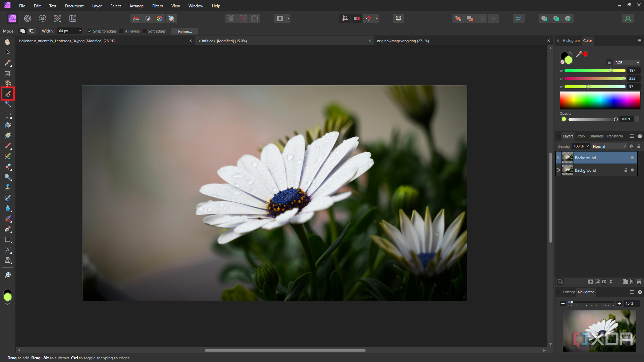Select the Crop tool
The width and height of the screenshot is (644, 362).
click(8, 73)
